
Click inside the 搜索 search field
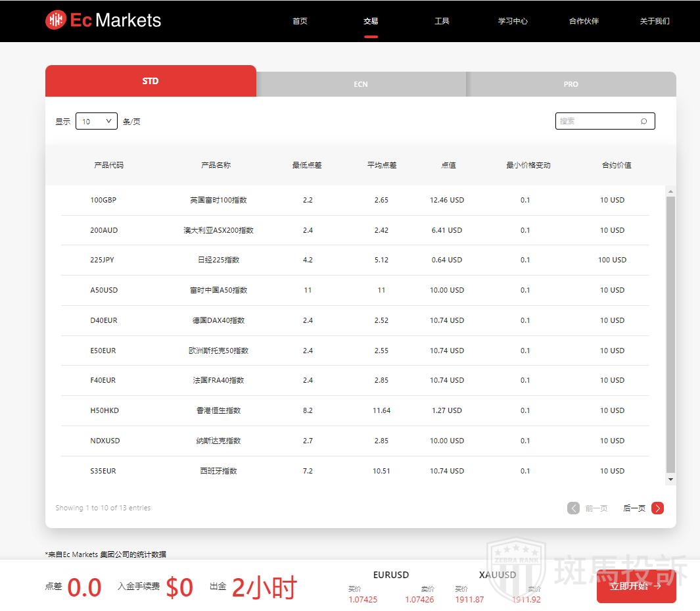(595, 121)
